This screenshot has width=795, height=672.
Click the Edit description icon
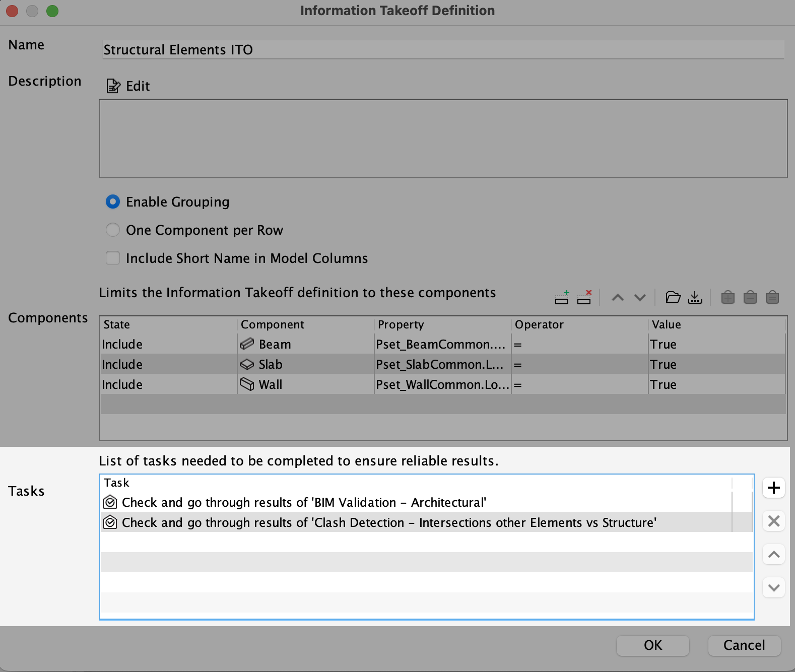tap(113, 86)
